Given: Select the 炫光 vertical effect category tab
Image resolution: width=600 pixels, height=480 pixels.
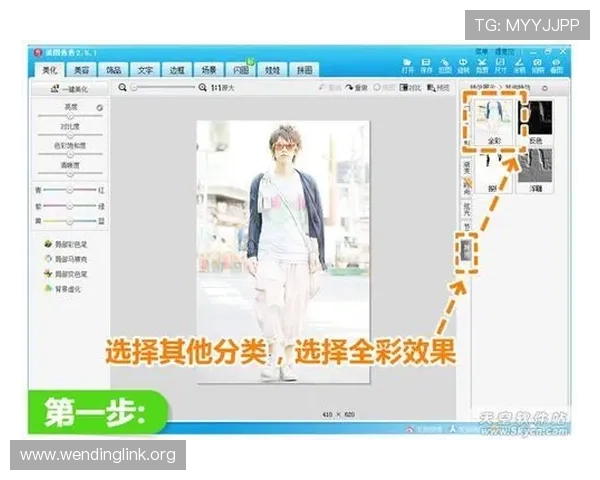Looking at the screenshot, I should point(466,208).
